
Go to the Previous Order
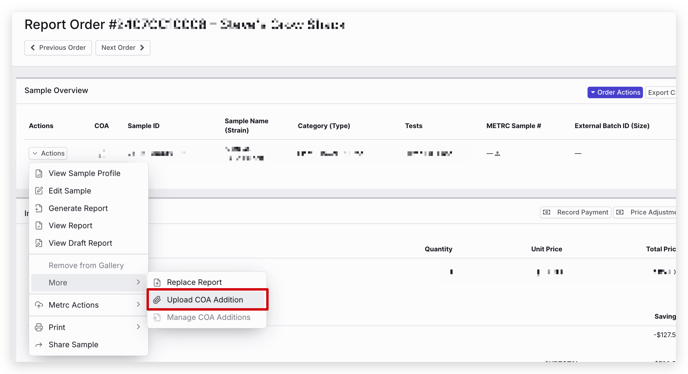(58, 47)
